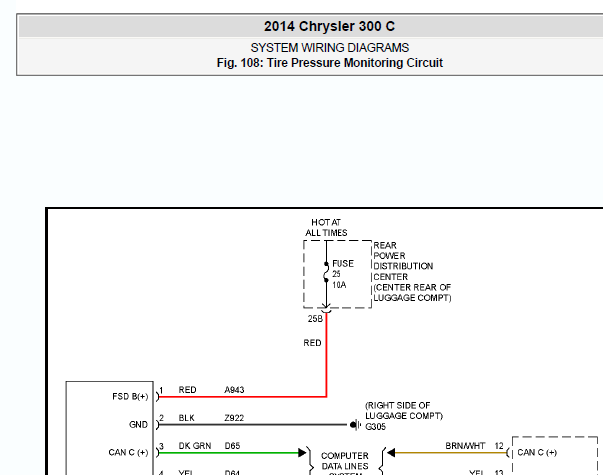Image resolution: width=603 pixels, height=475 pixels.
Task: Click the 'BLK' wire color label
Action: tap(187, 418)
